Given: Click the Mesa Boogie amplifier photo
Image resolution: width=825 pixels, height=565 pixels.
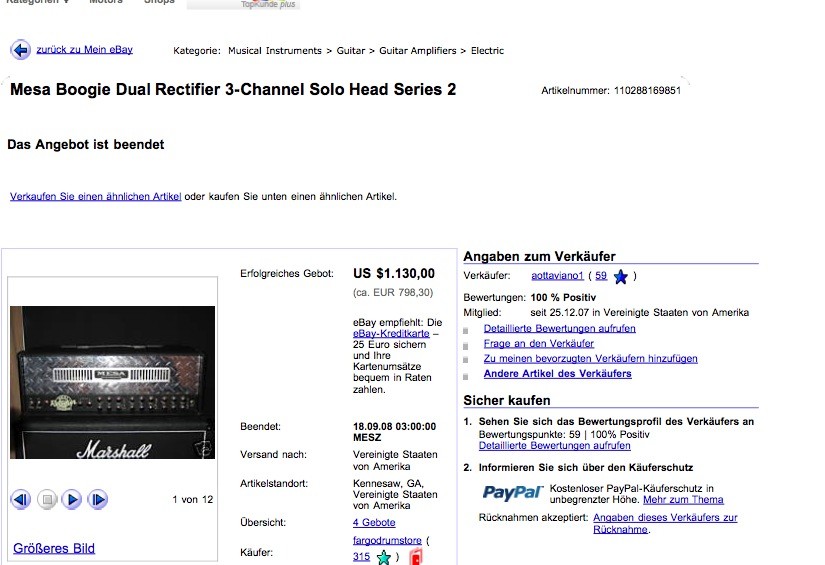Looking at the screenshot, I should pos(113,382).
